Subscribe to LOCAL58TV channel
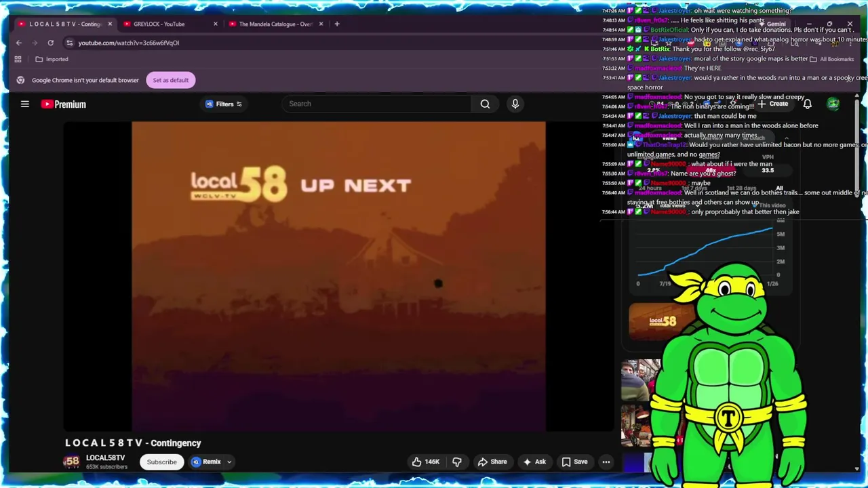This screenshot has width=868, height=488. [x=162, y=462]
